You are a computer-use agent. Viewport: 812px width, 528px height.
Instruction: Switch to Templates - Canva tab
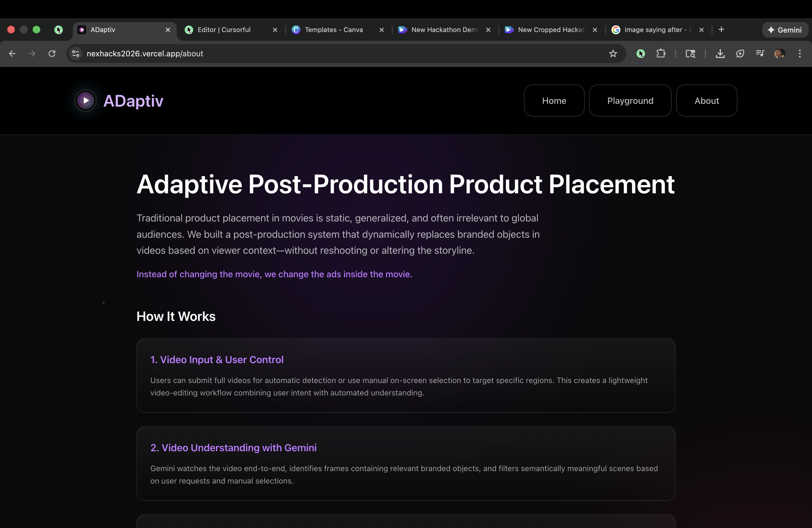(333, 30)
